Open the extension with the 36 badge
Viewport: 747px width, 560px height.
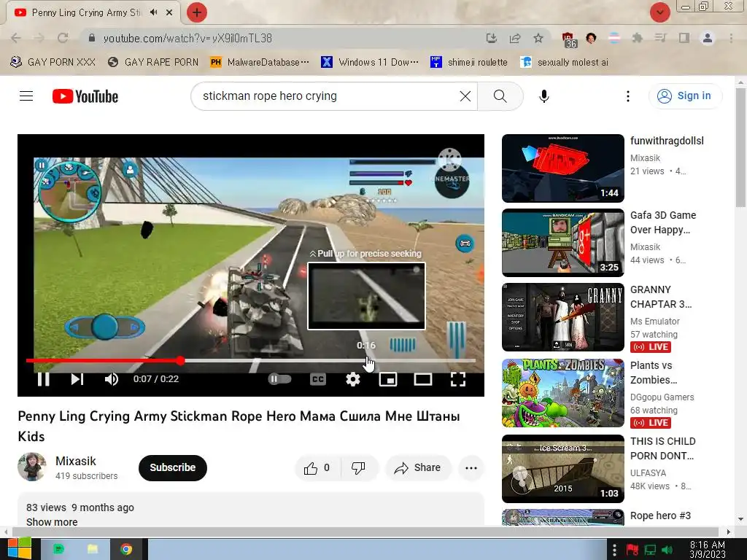[x=569, y=39]
